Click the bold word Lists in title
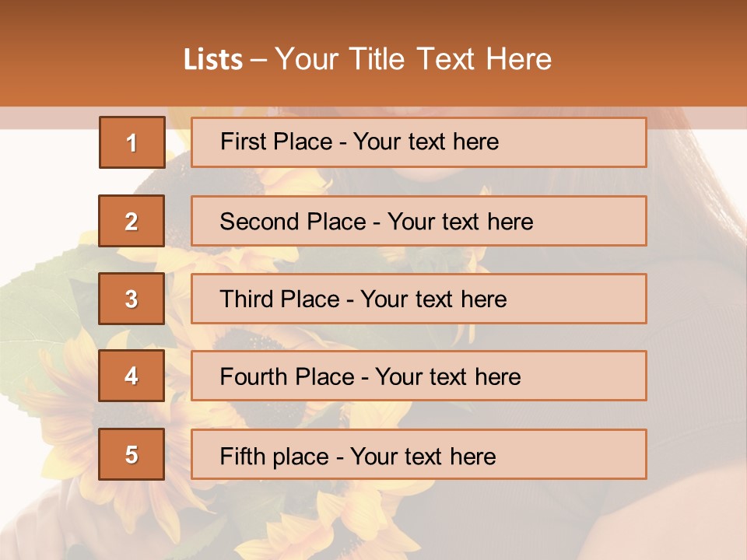 (213, 60)
